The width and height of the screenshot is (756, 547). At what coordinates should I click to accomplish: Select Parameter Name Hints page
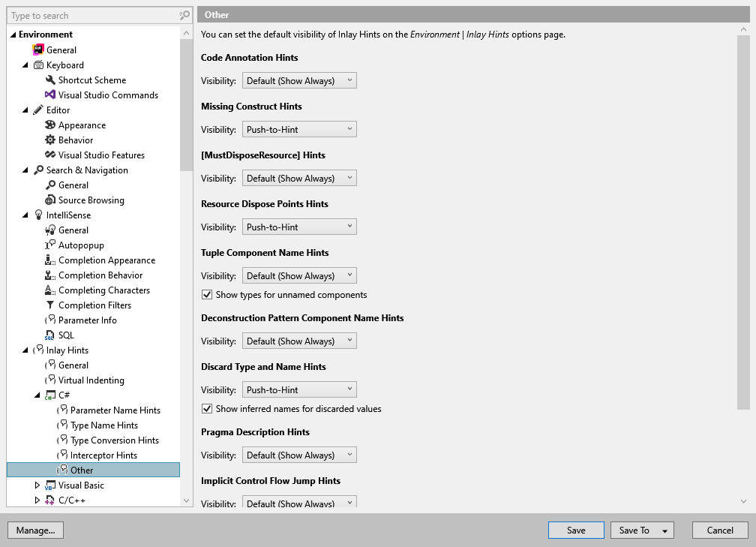click(x=115, y=410)
